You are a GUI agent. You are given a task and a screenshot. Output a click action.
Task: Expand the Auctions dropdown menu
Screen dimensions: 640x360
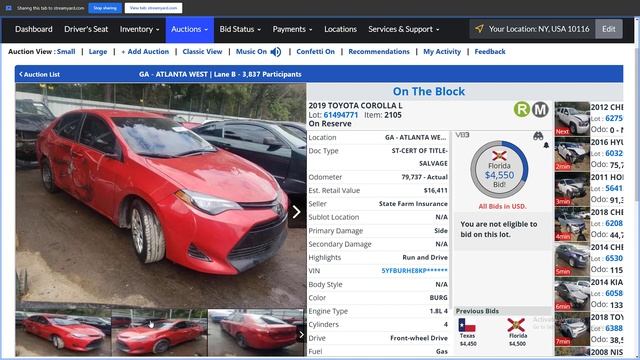pyautogui.click(x=190, y=29)
